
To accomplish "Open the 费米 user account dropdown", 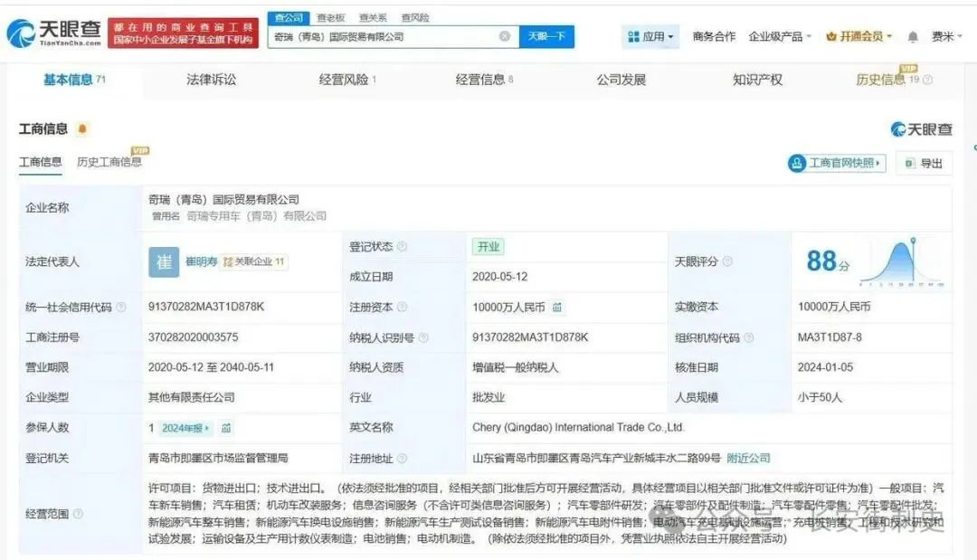I will (x=946, y=37).
